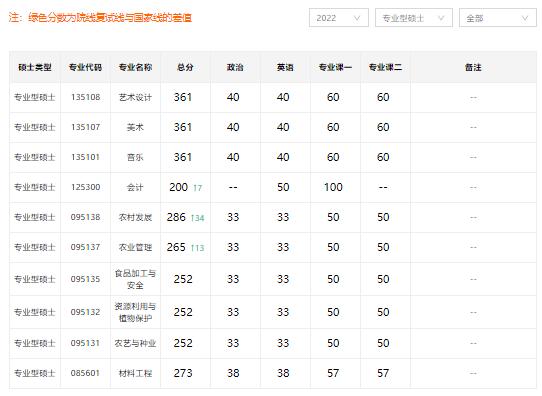Viewport: 542px width, 396px height.
Task: Click 英语 score 50 in 会计 row
Action: 283,187
